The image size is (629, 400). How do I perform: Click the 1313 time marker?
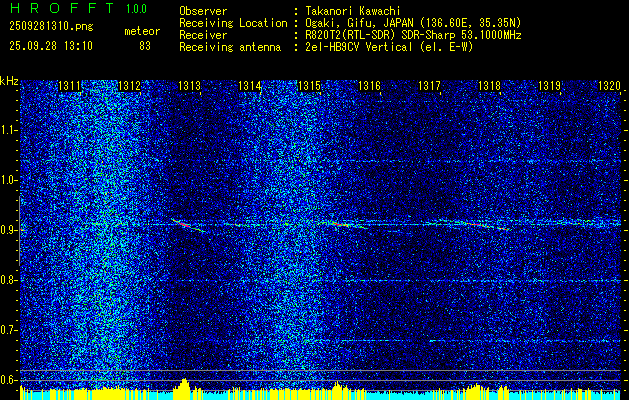tap(189, 86)
